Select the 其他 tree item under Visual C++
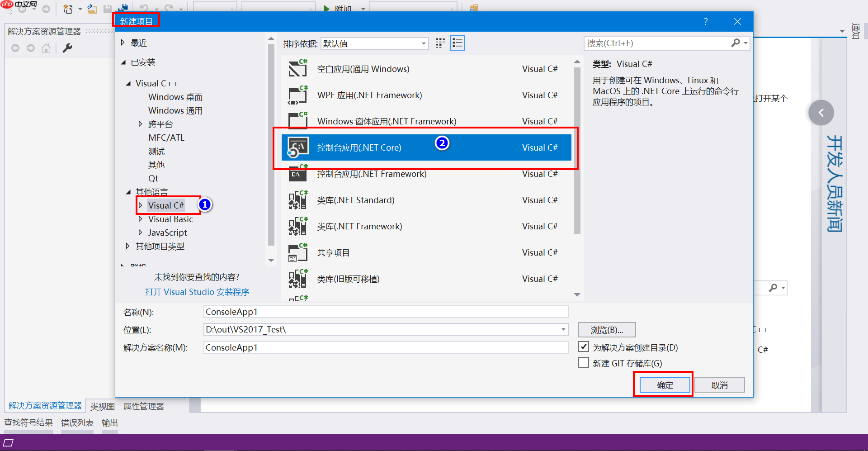The image size is (868, 451). [x=156, y=165]
